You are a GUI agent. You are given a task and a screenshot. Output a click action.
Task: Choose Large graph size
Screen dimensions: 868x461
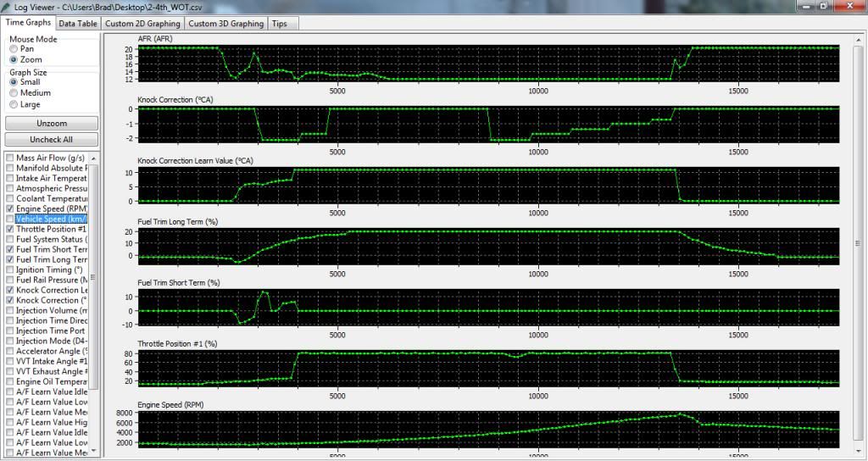pos(14,104)
